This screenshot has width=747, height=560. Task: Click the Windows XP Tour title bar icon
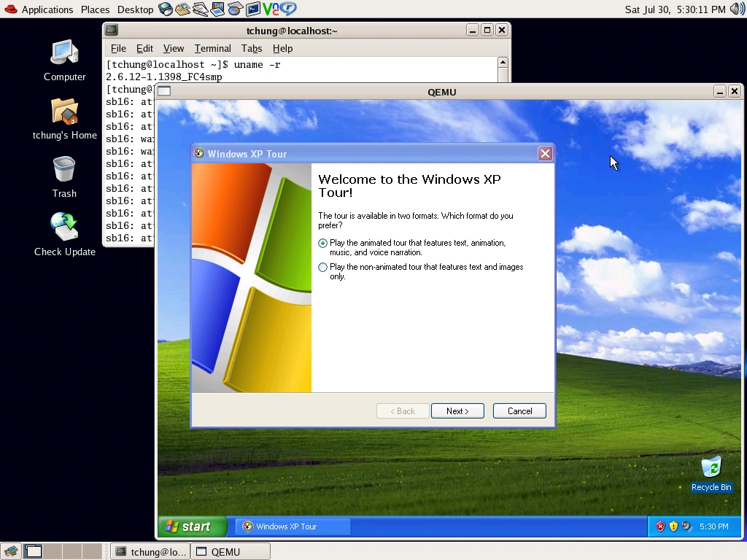pos(199,153)
